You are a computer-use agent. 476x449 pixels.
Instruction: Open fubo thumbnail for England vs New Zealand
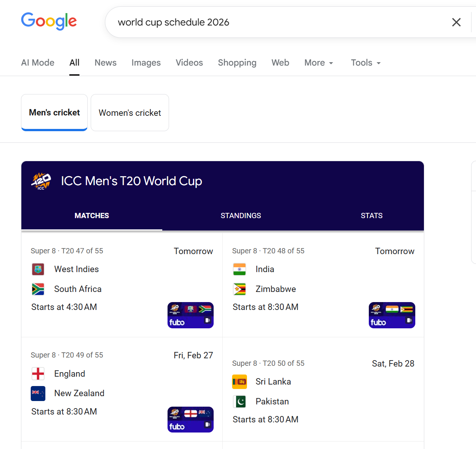coord(190,419)
